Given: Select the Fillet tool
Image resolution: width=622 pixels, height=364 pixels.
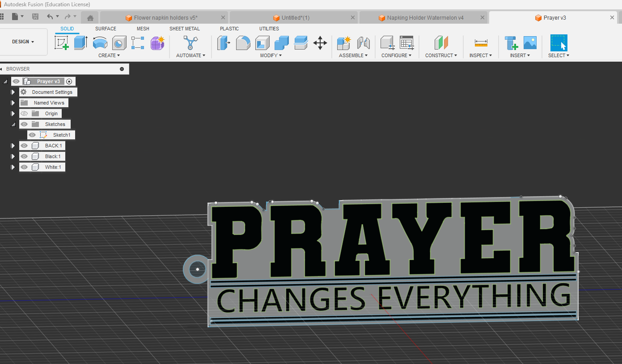Looking at the screenshot, I should [243, 43].
